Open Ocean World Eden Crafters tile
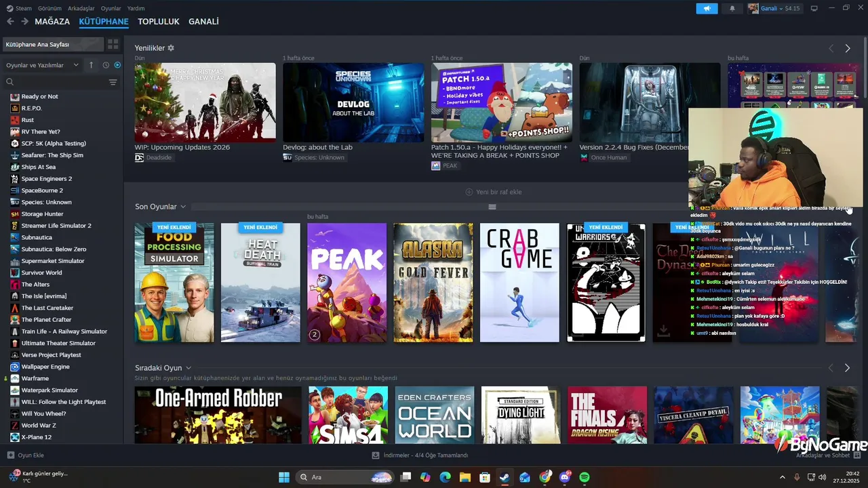The height and width of the screenshot is (488, 868). point(435,415)
